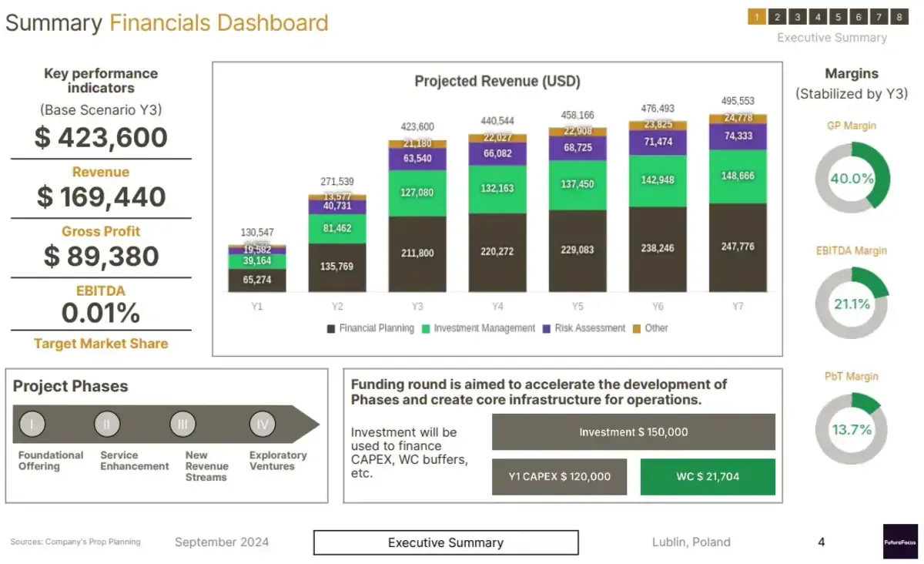Image resolution: width=924 pixels, height=564 pixels.
Task: Click the GP Margin donut chart
Action: 852,178
